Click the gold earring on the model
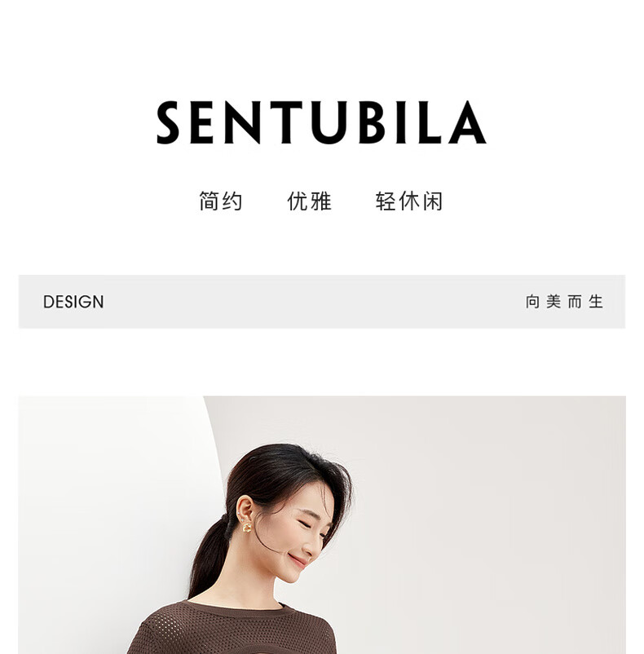 pyautogui.click(x=247, y=528)
